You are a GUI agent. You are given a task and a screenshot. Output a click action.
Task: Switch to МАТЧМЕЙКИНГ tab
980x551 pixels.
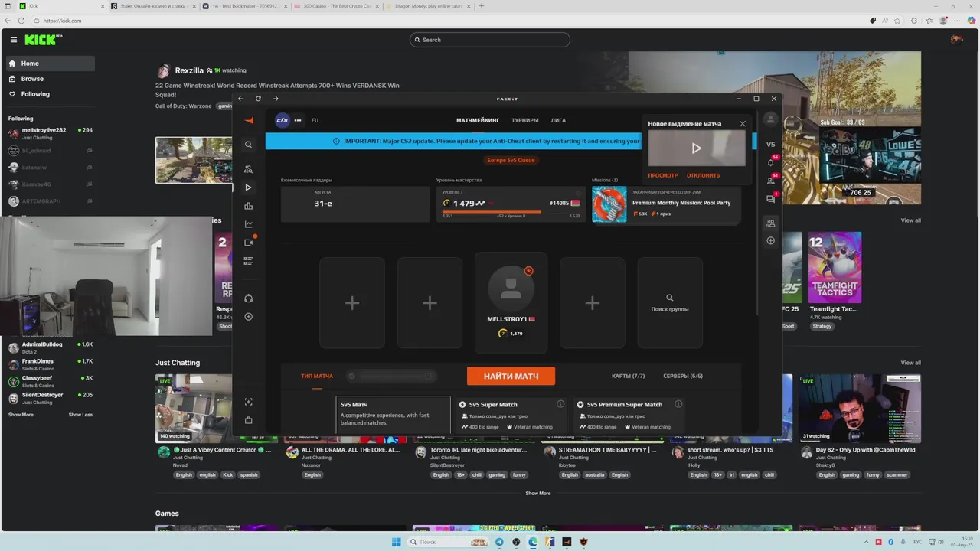[478, 120]
